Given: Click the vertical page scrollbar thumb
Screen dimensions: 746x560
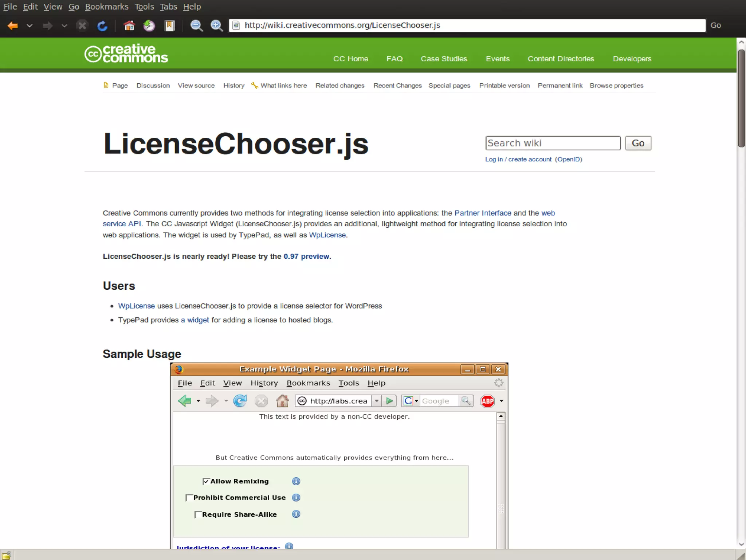Looking at the screenshot, I should [741, 98].
